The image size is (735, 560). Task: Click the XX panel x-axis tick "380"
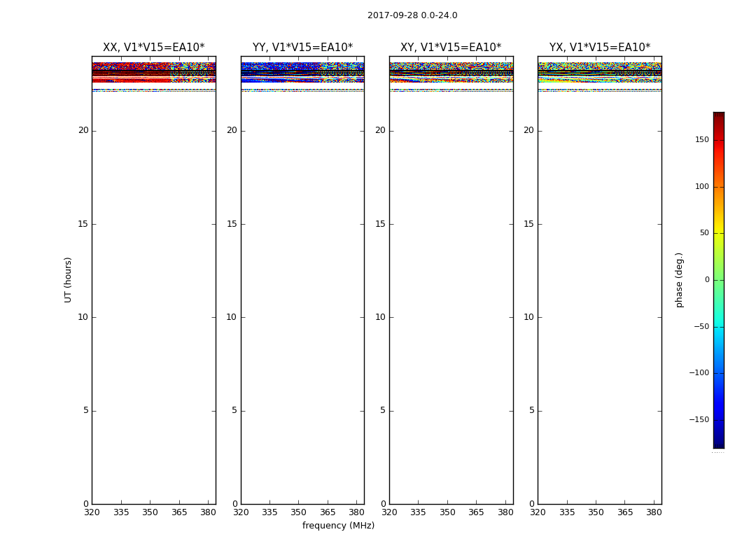pos(208,512)
